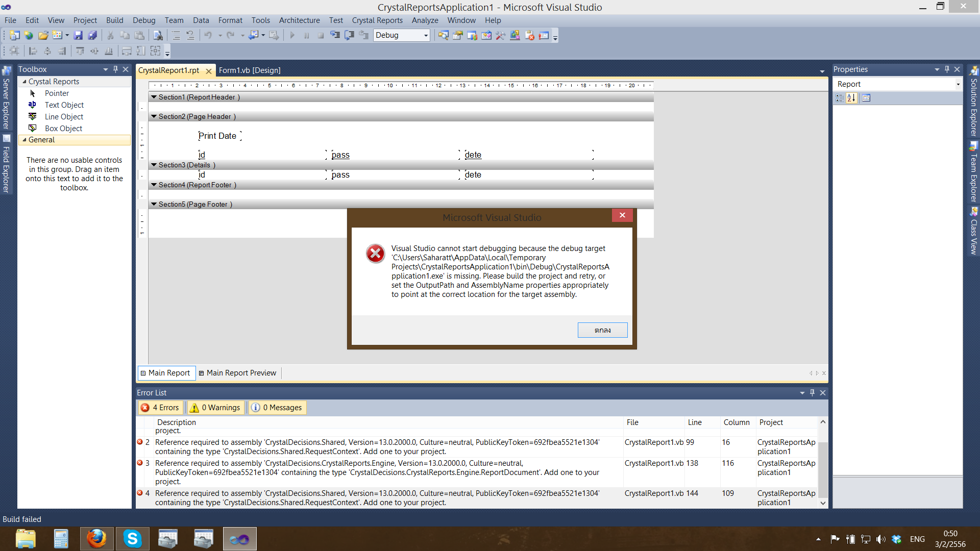Sort errors by Description column header
Viewport: 980px width, 551px height.
pos(176,422)
